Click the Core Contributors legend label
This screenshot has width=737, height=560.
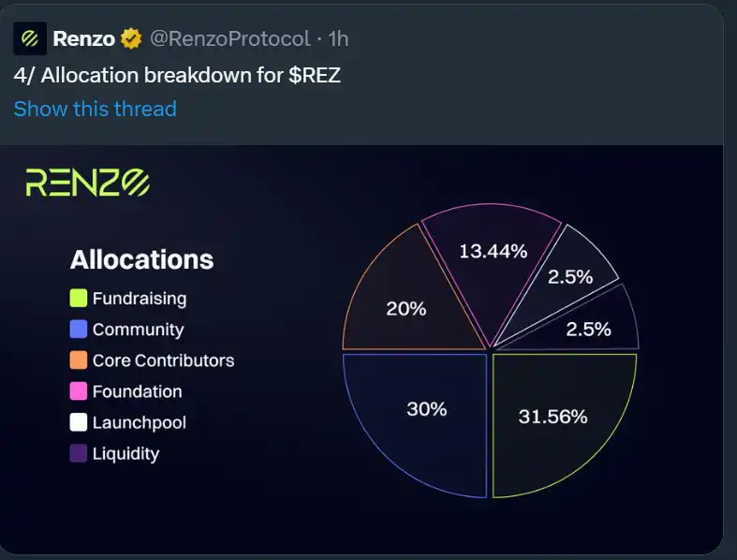[163, 361]
